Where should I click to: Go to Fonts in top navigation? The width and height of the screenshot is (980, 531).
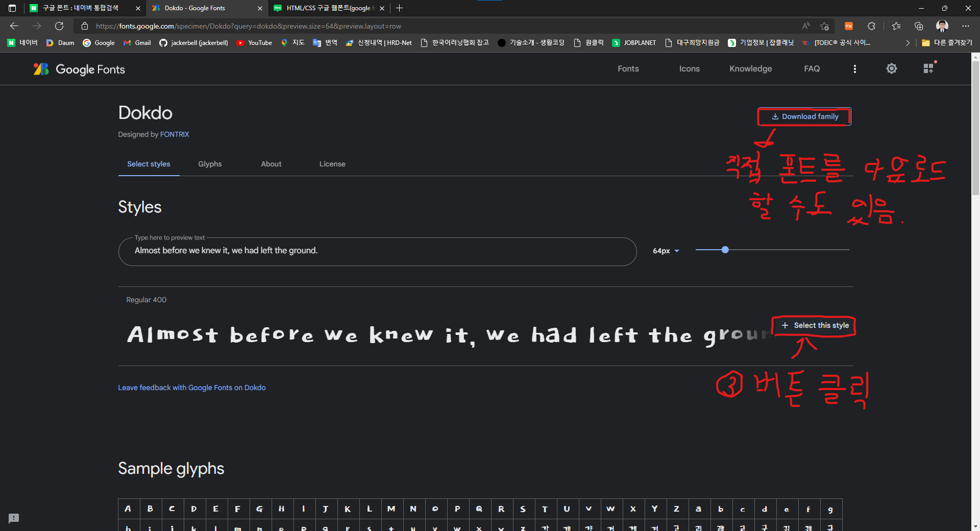coord(628,68)
